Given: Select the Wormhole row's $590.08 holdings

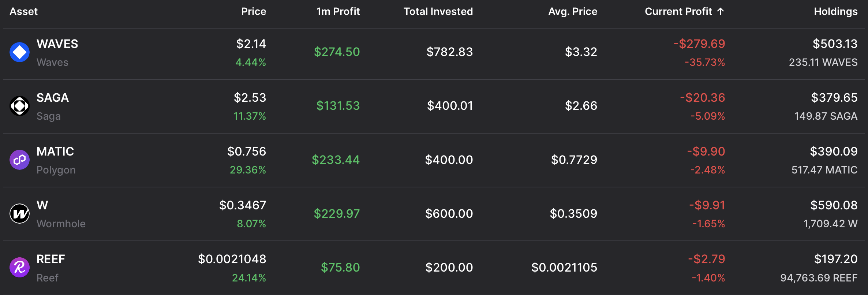Looking at the screenshot, I should click(x=834, y=205).
